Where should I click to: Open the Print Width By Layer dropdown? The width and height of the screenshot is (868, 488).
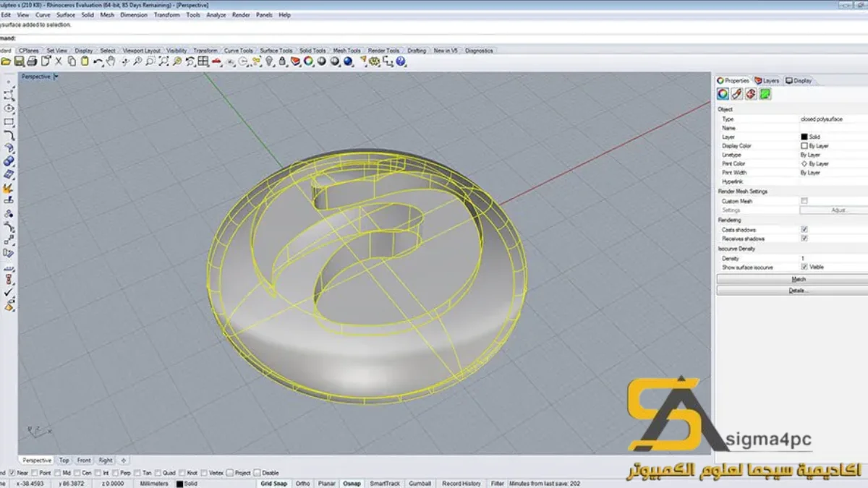coord(833,173)
